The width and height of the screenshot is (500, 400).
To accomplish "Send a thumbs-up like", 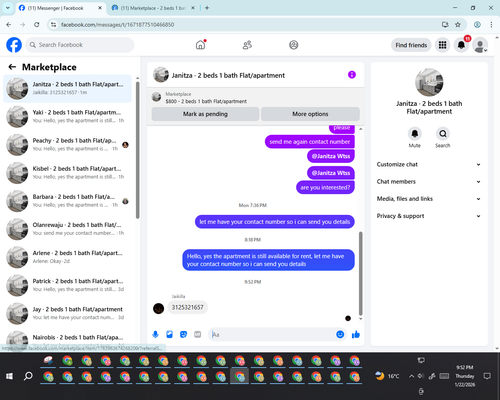I will pos(356,334).
